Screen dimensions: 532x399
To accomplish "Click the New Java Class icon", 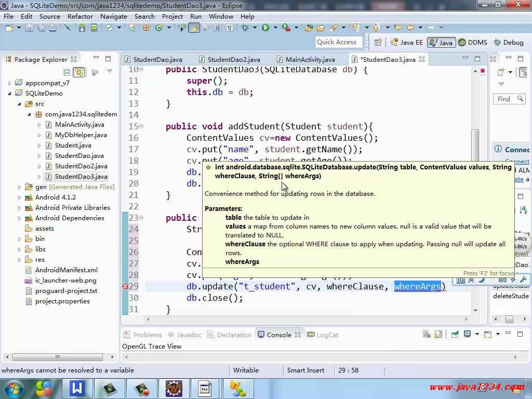I will [159, 28].
